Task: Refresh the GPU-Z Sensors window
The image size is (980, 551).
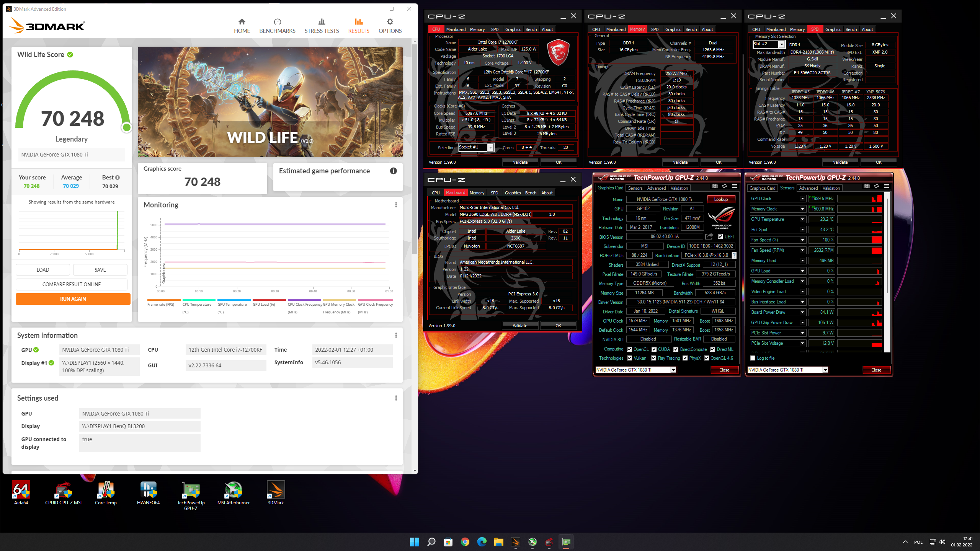Action: 876,186
